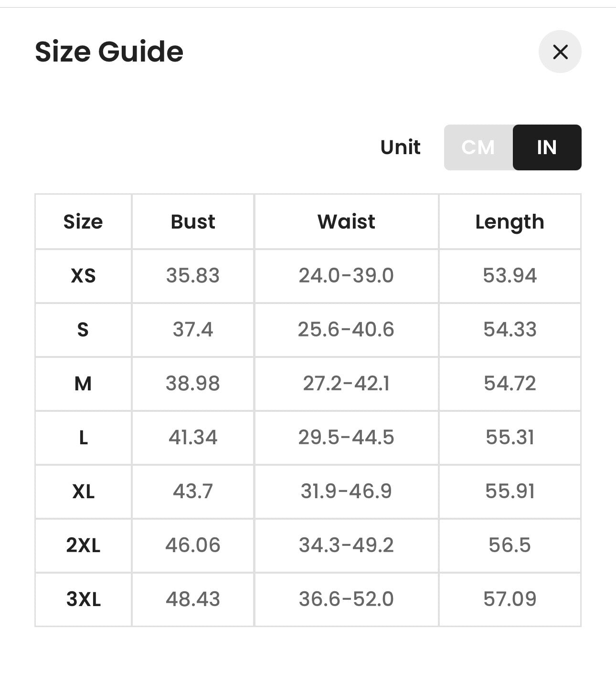Image resolution: width=616 pixels, height=681 pixels.
Task: Click the Waist column header
Action: [346, 222]
